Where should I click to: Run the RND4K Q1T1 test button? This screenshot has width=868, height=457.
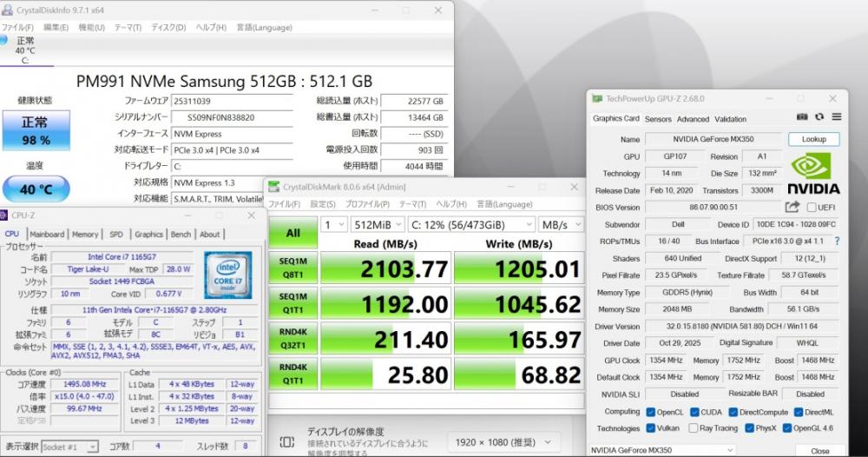pyautogui.click(x=293, y=374)
